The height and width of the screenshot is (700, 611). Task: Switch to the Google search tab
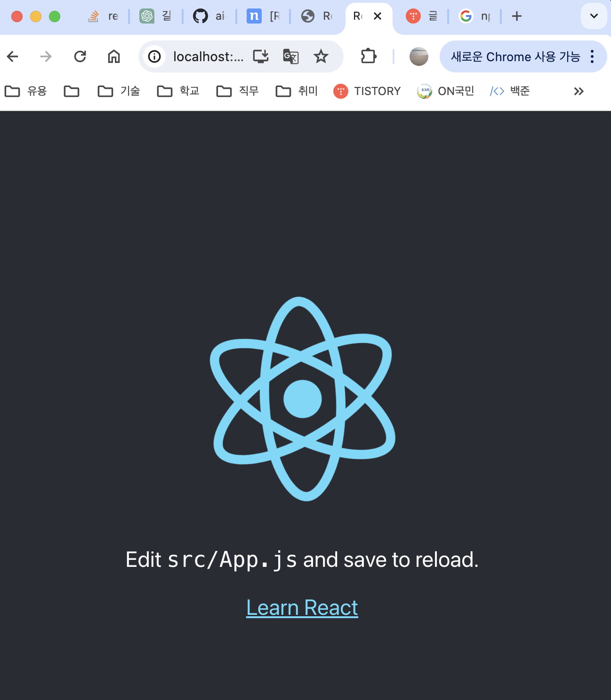pyautogui.click(x=475, y=16)
